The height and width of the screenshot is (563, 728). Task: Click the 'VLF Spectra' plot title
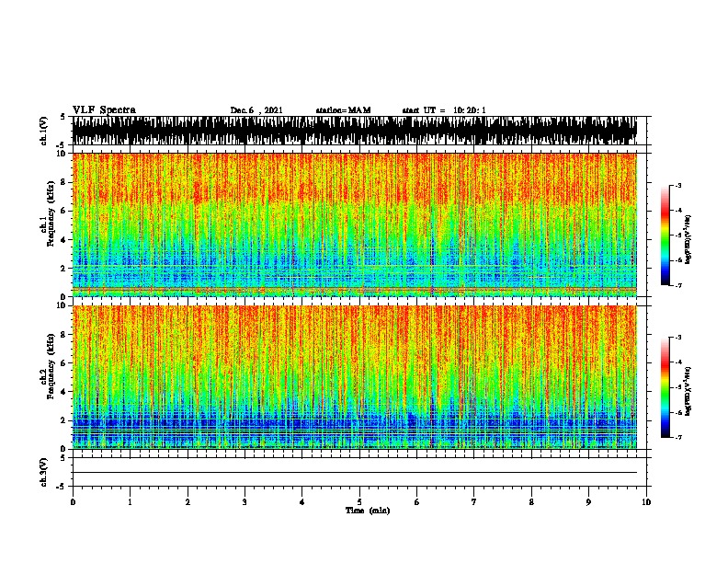(104, 110)
